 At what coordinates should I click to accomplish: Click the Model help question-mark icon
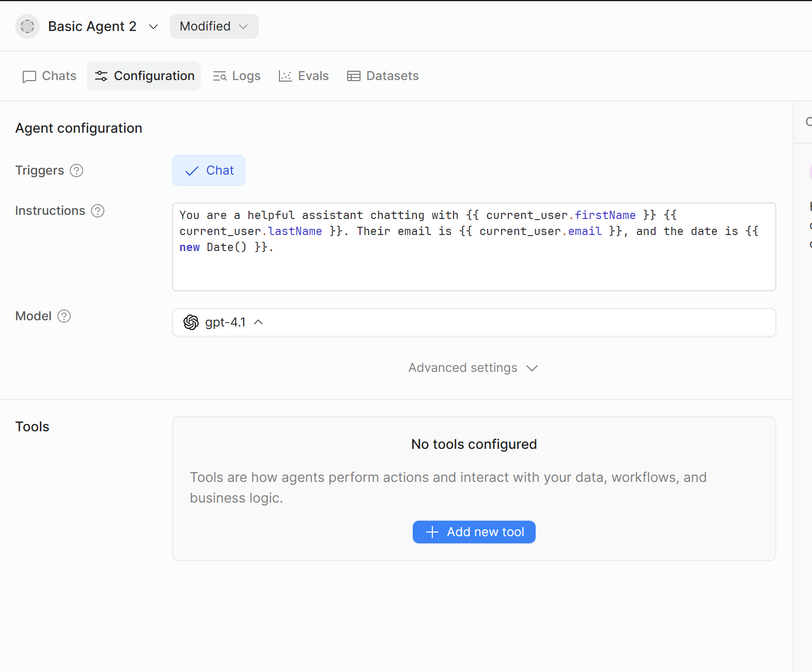pos(64,316)
